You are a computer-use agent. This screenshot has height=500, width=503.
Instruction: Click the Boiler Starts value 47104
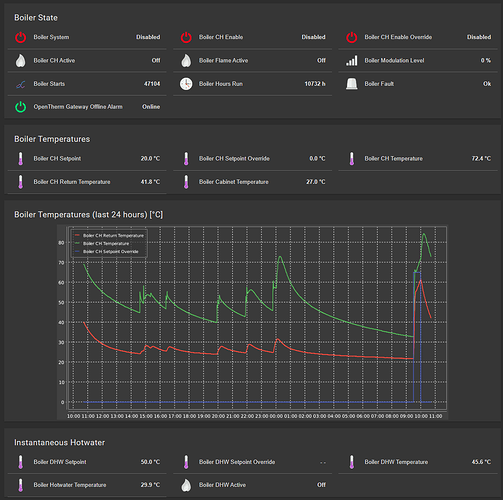pyautogui.click(x=152, y=84)
